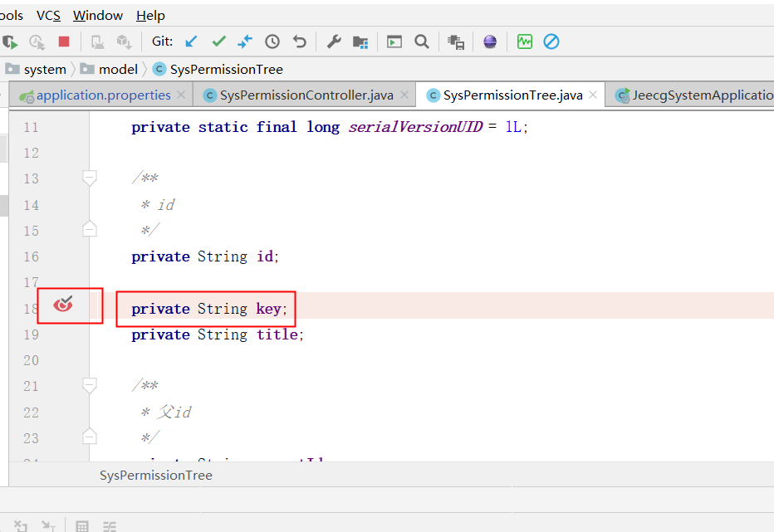Click the 'static' keyword on line 11
The image size is (774, 532).
point(223,127)
